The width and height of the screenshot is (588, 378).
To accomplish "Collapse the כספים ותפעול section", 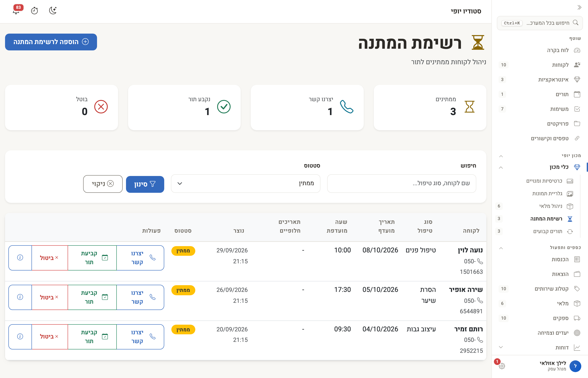I will [501, 248].
